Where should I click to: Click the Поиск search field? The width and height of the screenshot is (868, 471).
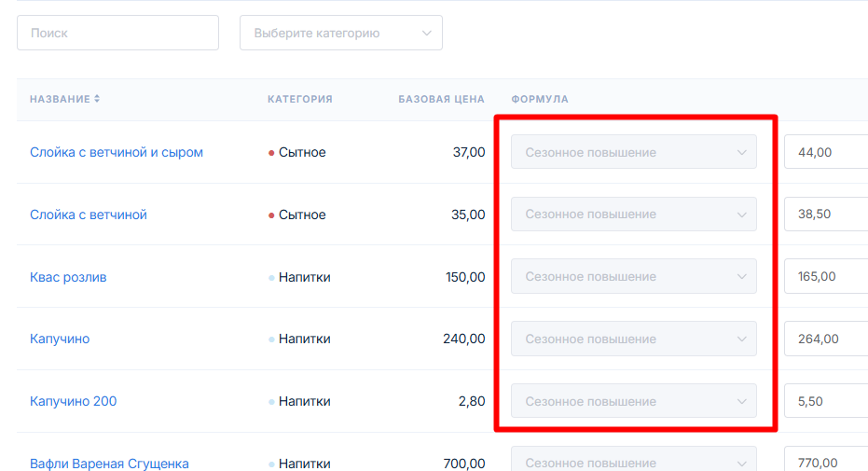[117, 33]
